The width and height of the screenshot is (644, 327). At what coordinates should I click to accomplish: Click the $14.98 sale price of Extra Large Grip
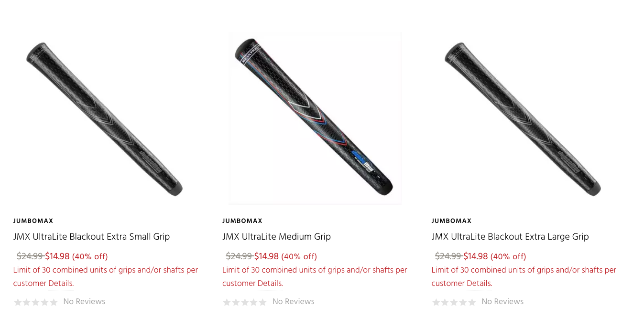pyautogui.click(x=476, y=256)
